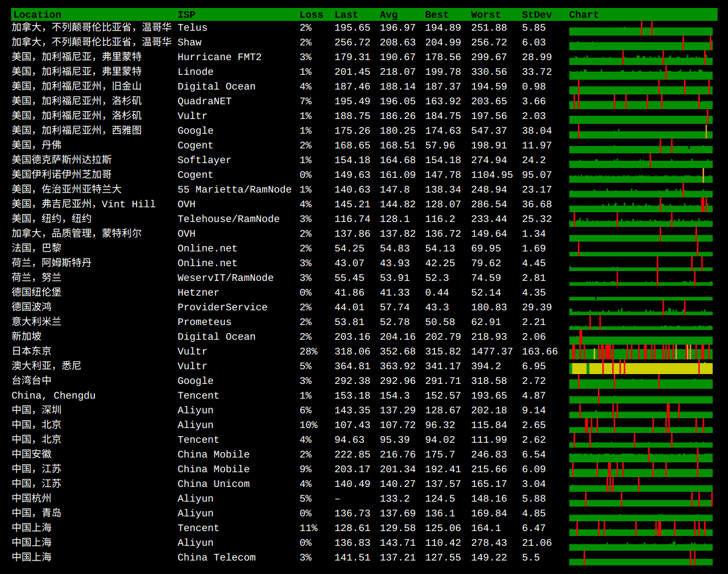Select the 法国，巴黎 location
The image size is (728, 574).
click(x=36, y=248)
